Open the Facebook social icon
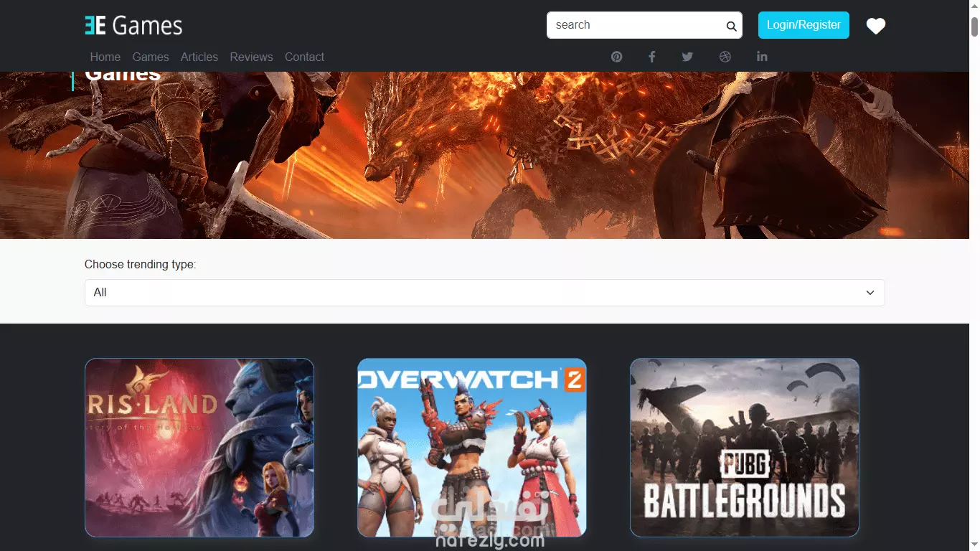The image size is (980, 551). point(652,57)
